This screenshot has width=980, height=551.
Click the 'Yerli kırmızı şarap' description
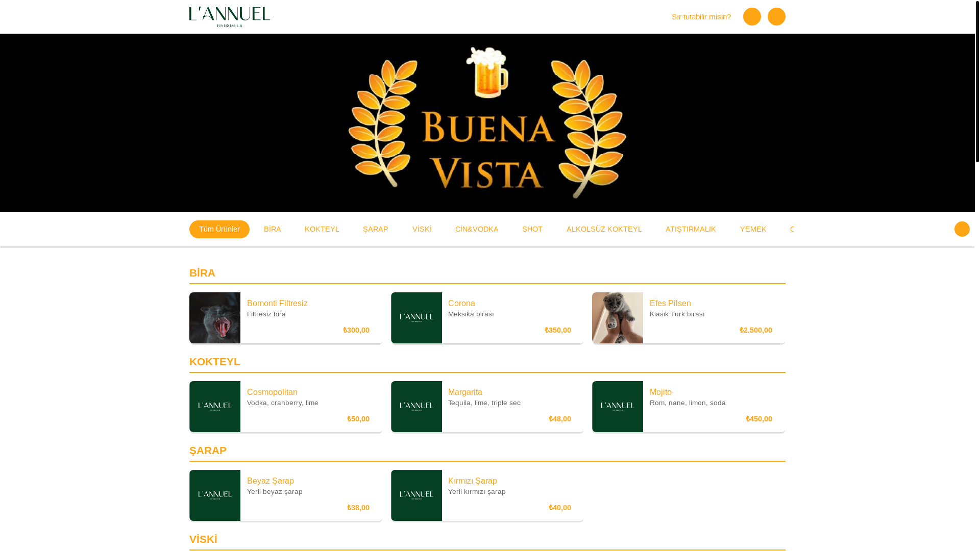pos(477,491)
